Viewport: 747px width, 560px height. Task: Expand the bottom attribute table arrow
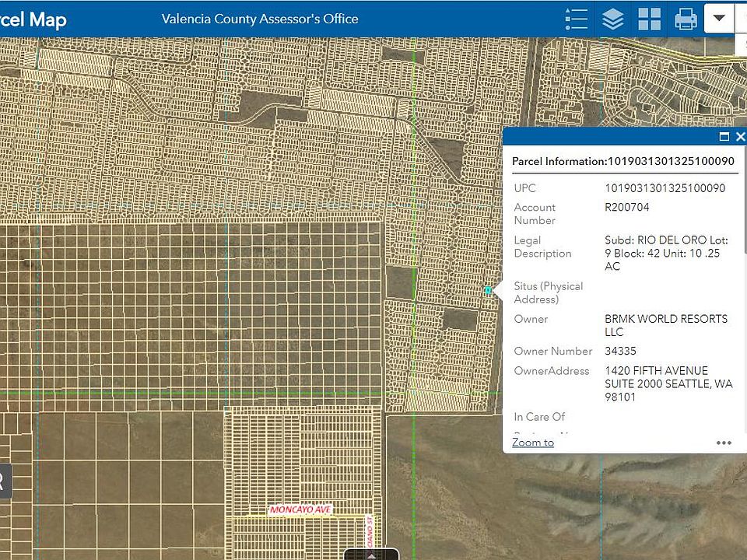coord(371,555)
